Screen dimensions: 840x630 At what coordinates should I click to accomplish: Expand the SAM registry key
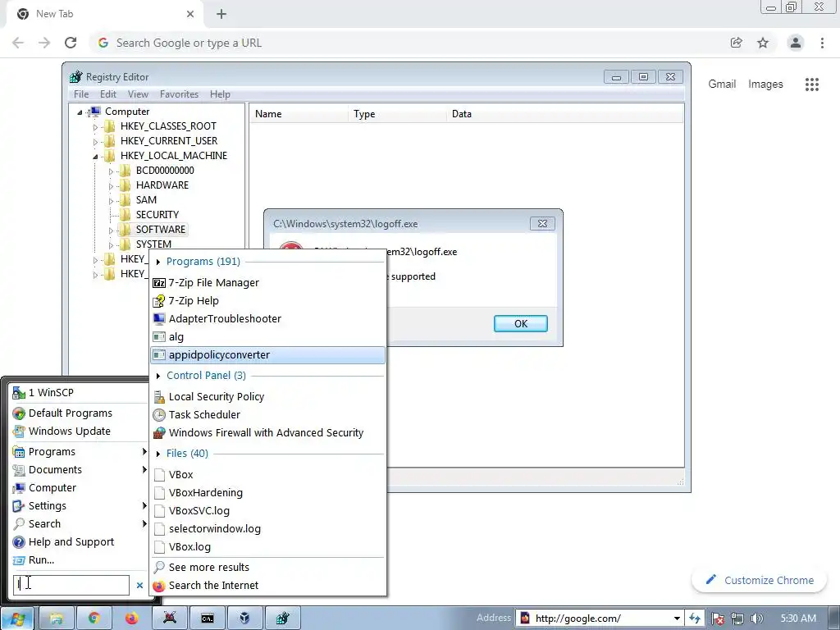pyautogui.click(x=111, y=201)
